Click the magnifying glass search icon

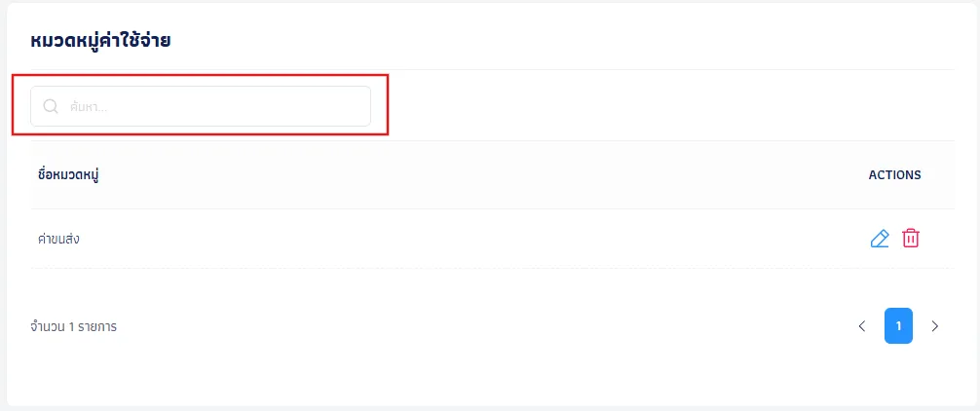[x=51, y=106]
